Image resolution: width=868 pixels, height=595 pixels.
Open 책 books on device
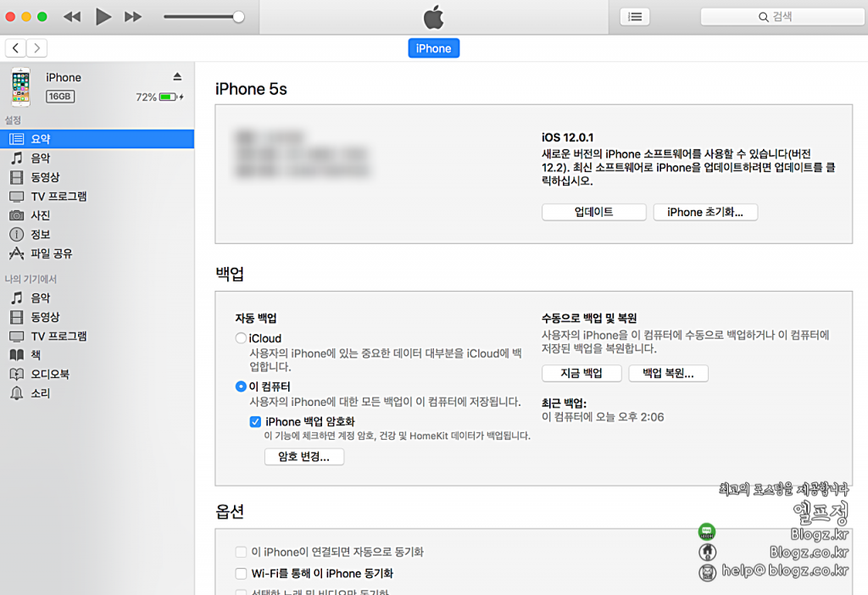click(97, 355)
